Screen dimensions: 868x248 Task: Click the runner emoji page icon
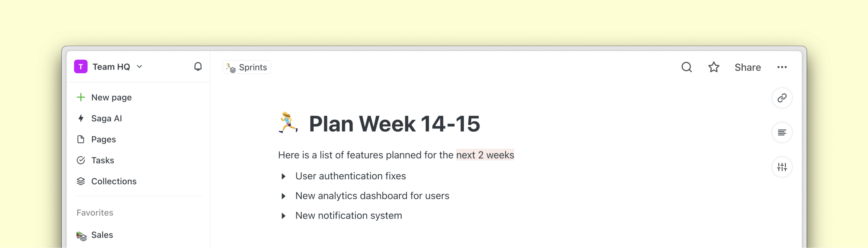[x=288, y=123]
